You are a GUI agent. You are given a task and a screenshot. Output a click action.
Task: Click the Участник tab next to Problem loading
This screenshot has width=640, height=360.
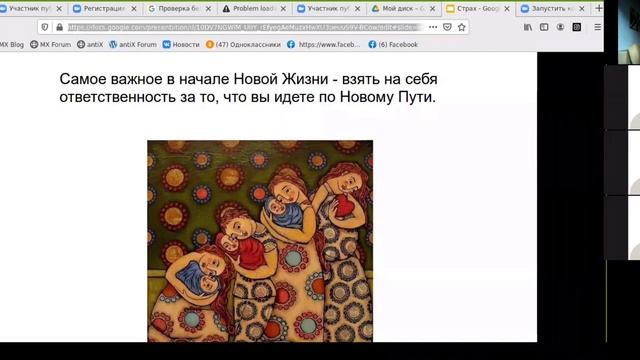pos(328,9)
